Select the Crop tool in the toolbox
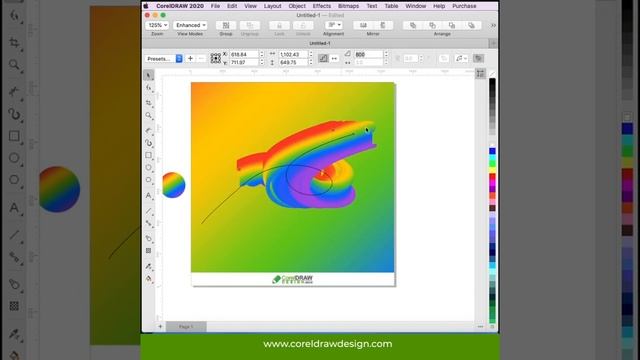The height and width of the screenshot is (360, 640). tap(149, 102)
